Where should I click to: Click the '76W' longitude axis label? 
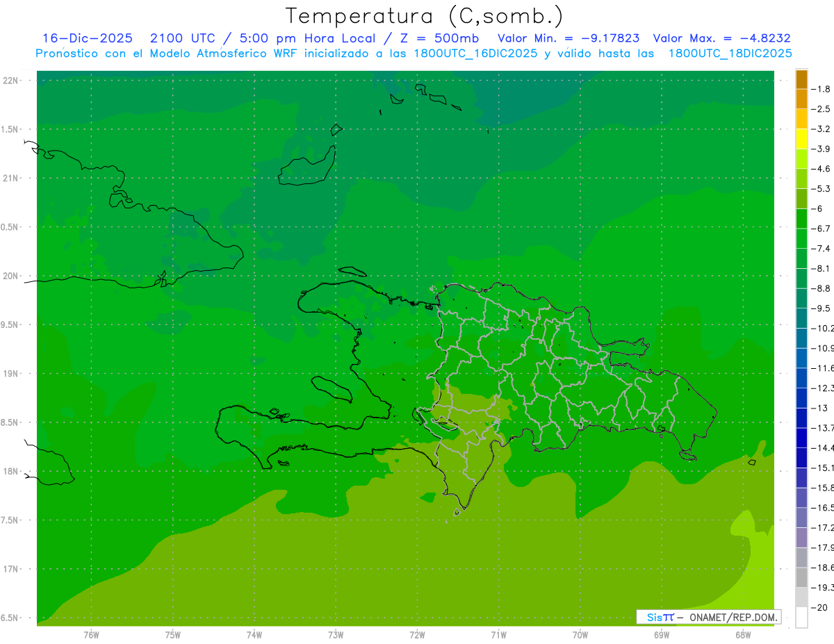[x=91, y=635]
